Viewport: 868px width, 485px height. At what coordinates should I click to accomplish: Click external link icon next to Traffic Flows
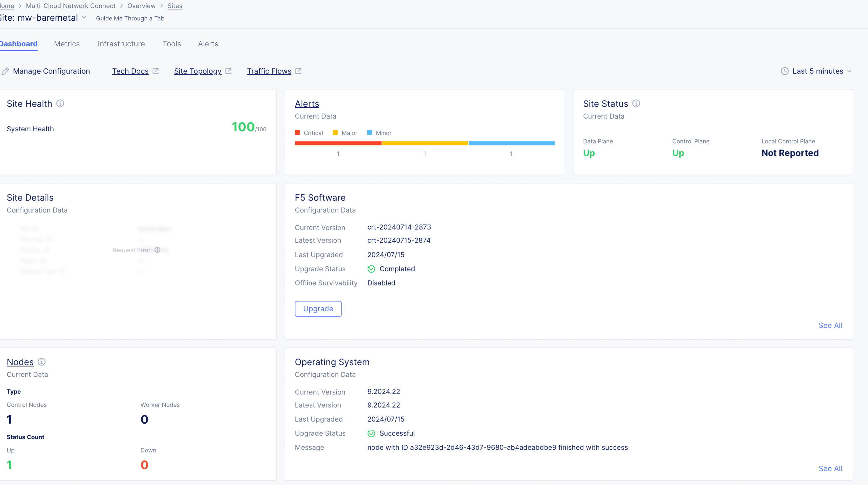click(298, 71)
